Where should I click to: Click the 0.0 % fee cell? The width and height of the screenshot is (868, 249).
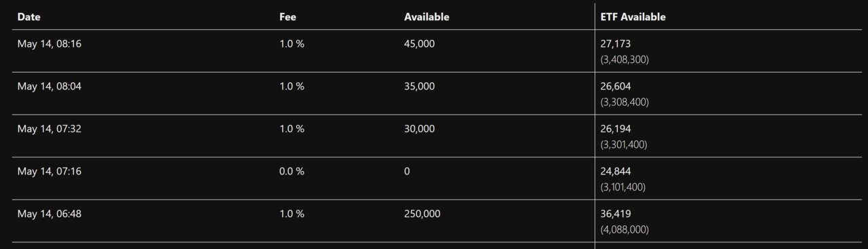tap(292, 171)
